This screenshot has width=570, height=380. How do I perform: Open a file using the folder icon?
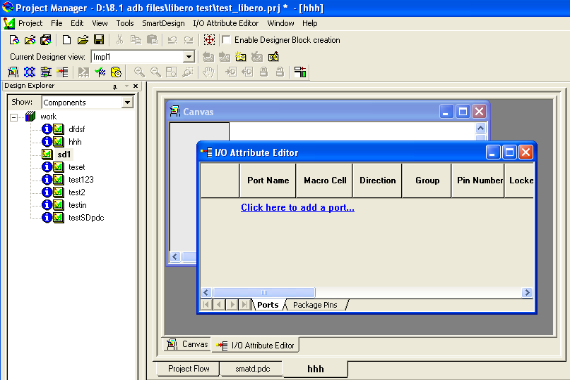click(x=83, y=40)
